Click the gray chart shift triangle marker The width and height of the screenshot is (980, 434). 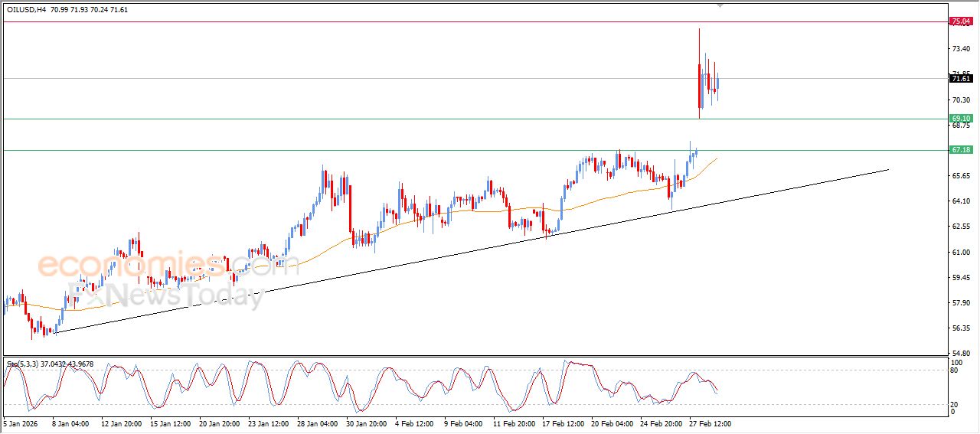(720, 5)
